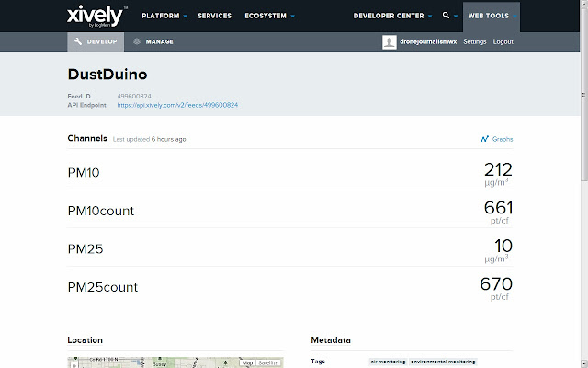Switch to the Manage tab
This screenshot has height=368, width=588.
pyautogui.click(x=153, y=41)
